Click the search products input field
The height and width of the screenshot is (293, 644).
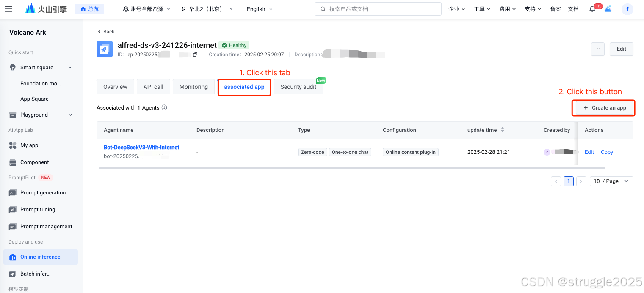378,9
